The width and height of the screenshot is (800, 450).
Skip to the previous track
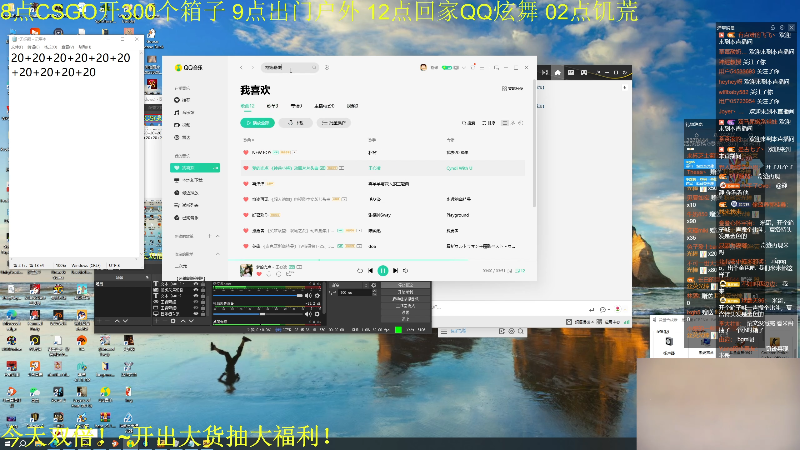[370, 271]
